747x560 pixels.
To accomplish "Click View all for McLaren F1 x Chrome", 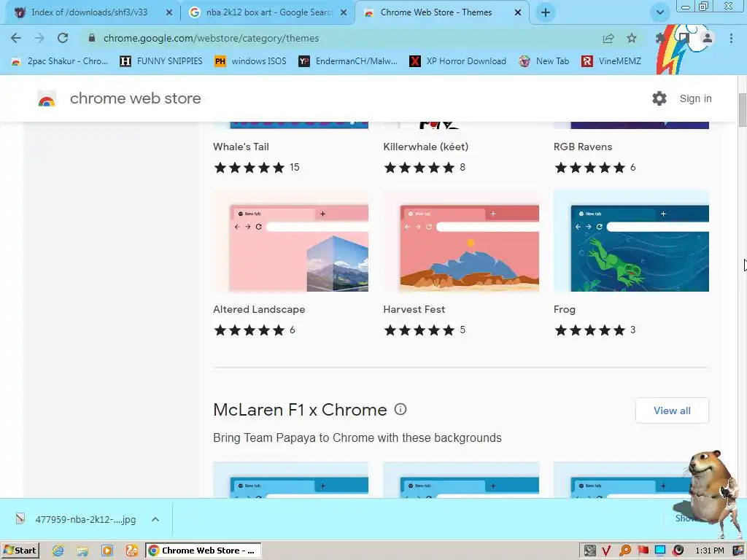I will (672, 411).
